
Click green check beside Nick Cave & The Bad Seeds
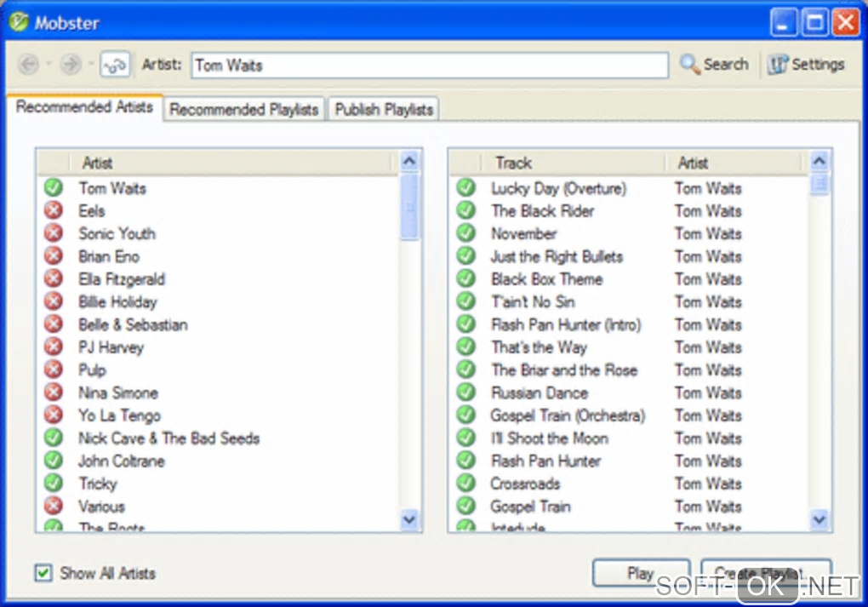click(54, 438)
